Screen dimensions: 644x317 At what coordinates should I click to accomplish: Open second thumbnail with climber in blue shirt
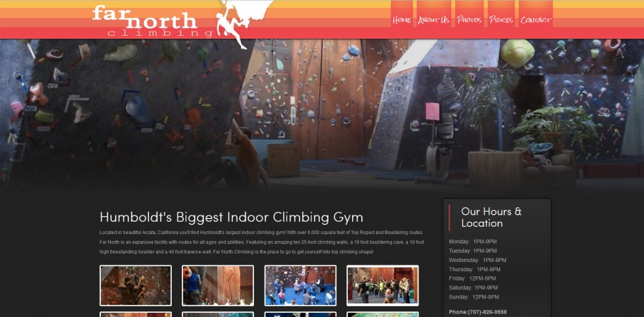(218, 286)
